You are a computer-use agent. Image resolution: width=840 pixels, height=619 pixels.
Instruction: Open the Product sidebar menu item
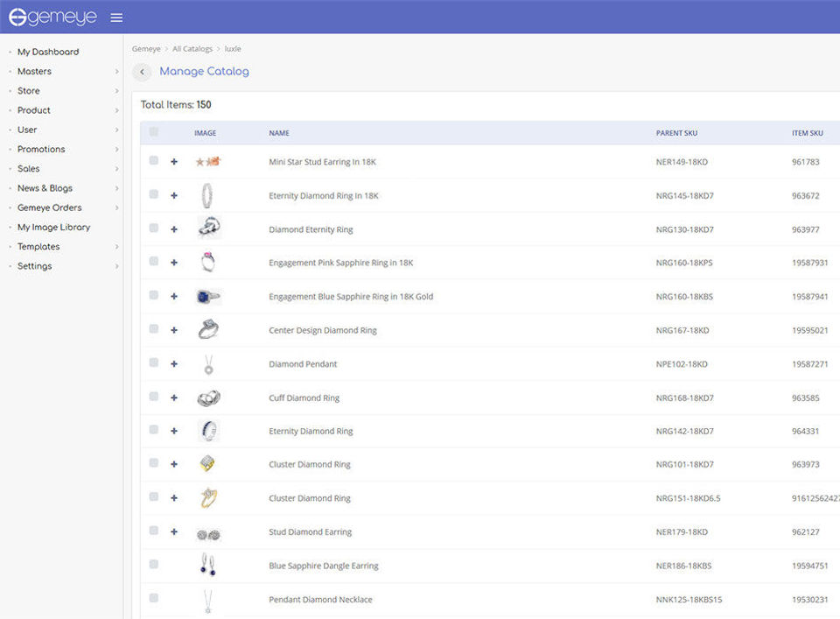tap(34, 109)
